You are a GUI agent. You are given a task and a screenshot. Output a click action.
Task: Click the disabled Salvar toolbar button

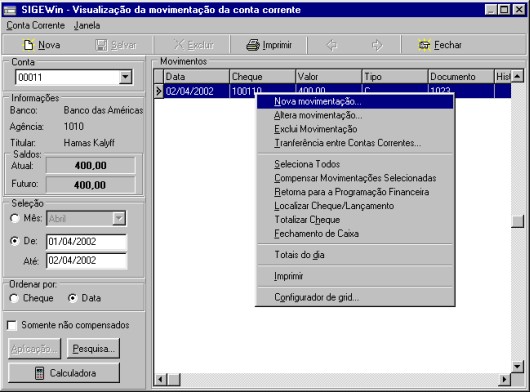pyautogui.click(x=116, y=45)
